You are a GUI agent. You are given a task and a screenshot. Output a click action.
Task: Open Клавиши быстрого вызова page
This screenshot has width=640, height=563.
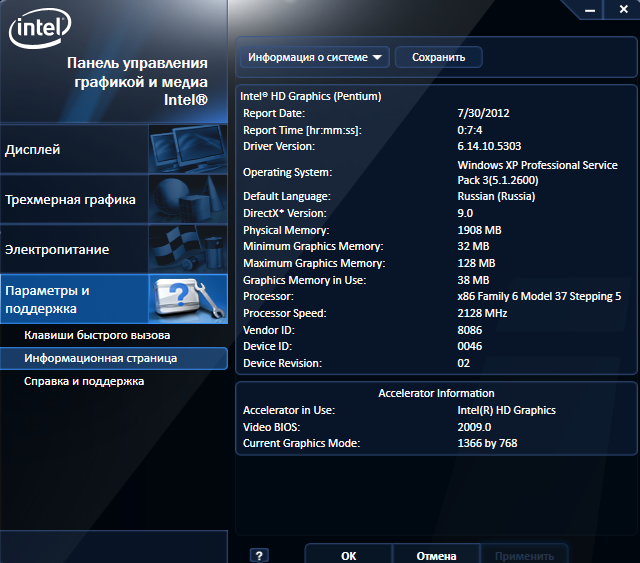pos(97,335)
